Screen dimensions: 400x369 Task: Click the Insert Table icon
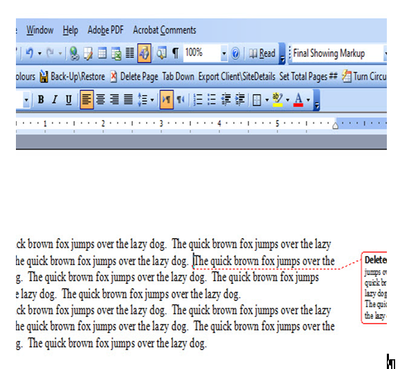(x=102, y=53)
